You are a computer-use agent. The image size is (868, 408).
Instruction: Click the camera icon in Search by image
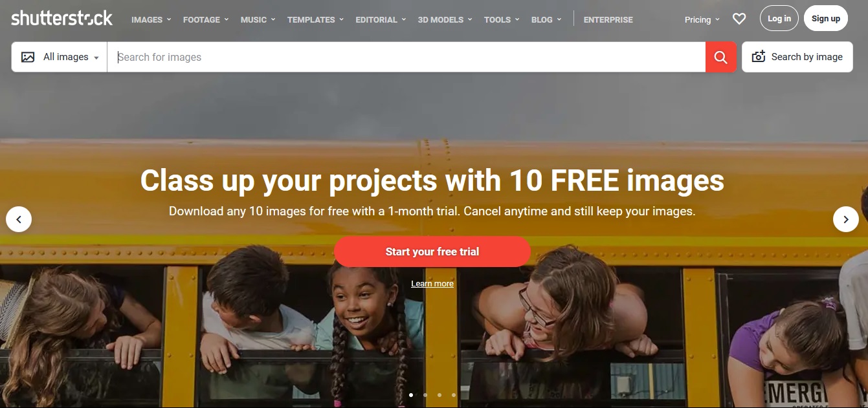pyautogui.click(x=758, y=57)
